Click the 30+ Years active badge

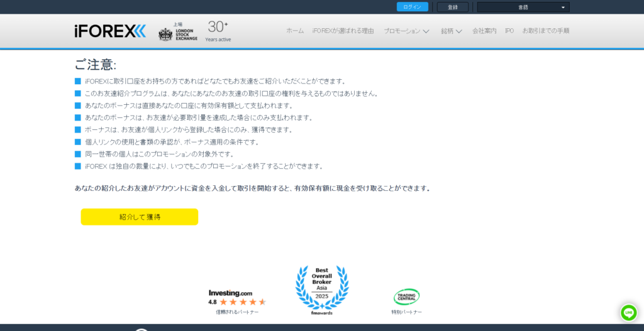click(x=218, y=31)
